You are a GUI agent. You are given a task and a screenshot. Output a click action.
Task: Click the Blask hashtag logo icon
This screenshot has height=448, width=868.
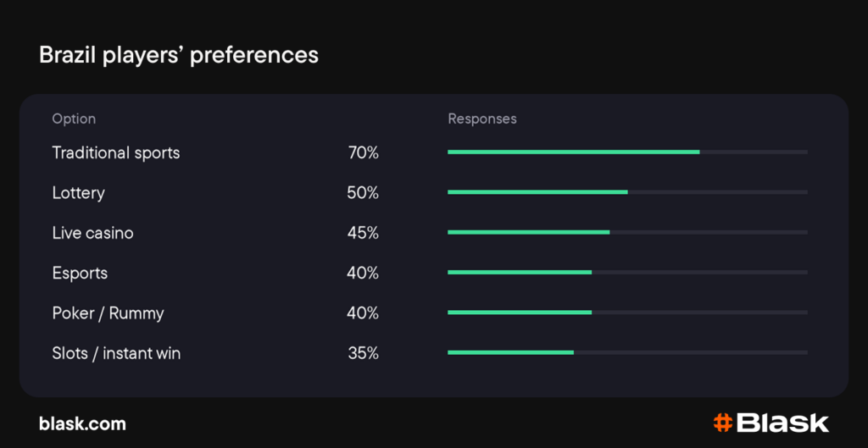pyautogui.click(x=723, y=423)
